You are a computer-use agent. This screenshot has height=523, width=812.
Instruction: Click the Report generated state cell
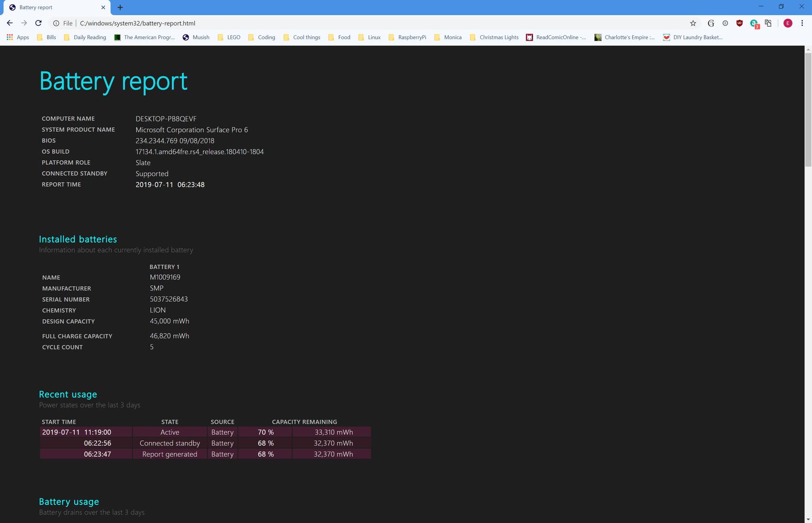click(170, 454)
